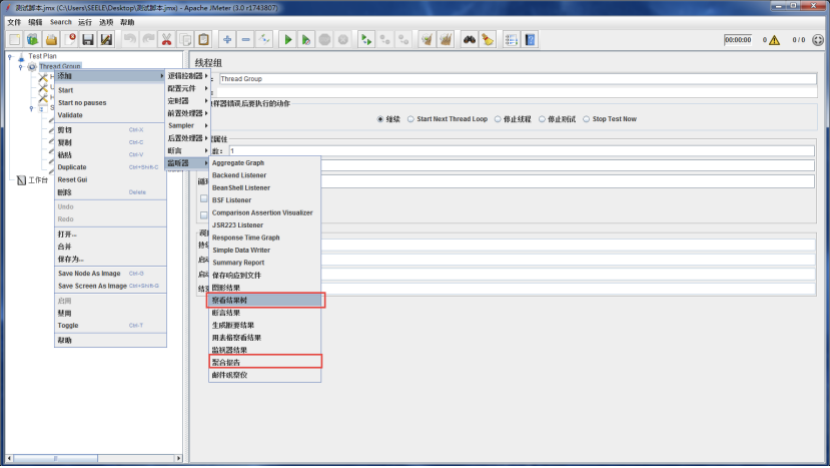Viewport: 830px width, 468px height.
Task: Start the test with the green play icon
Action: [288, 40]
